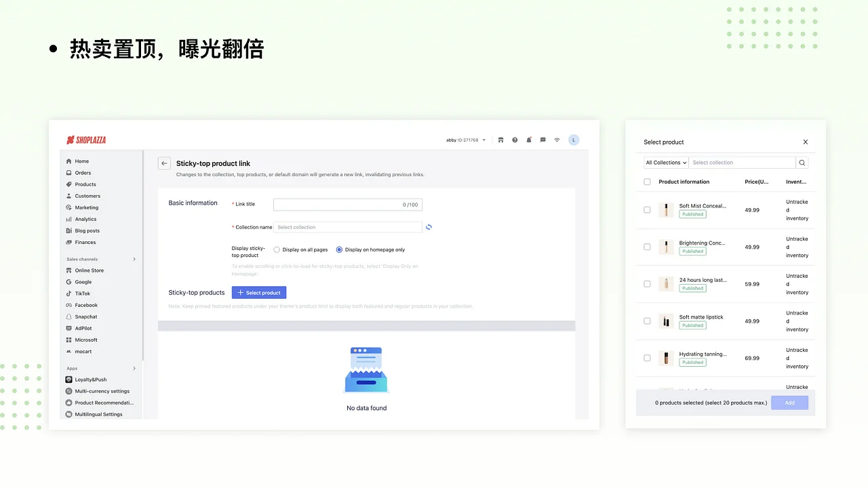Check the Soft Mist Conceal... product checkbox

(647, 210)
